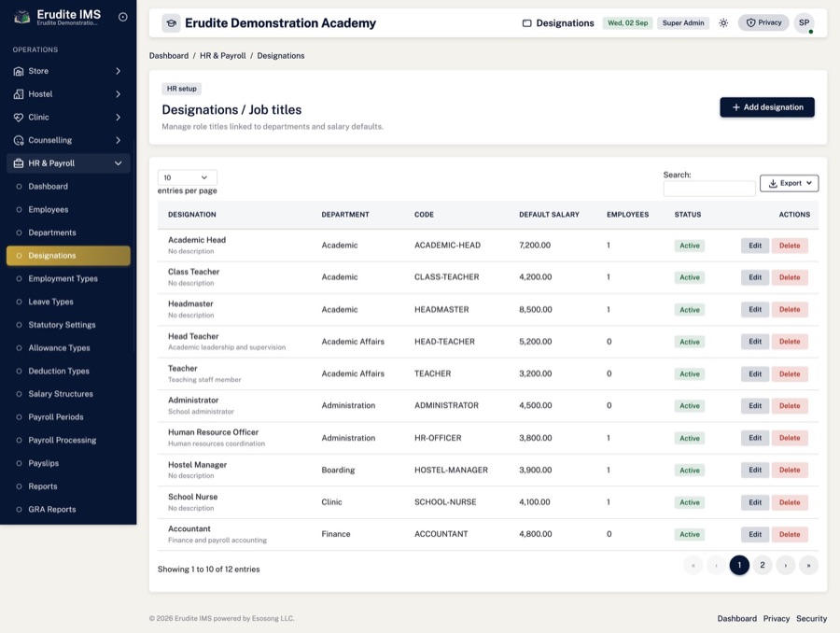Click Dashboard breadcrumb link
The image size is (840, 633).
169,56
